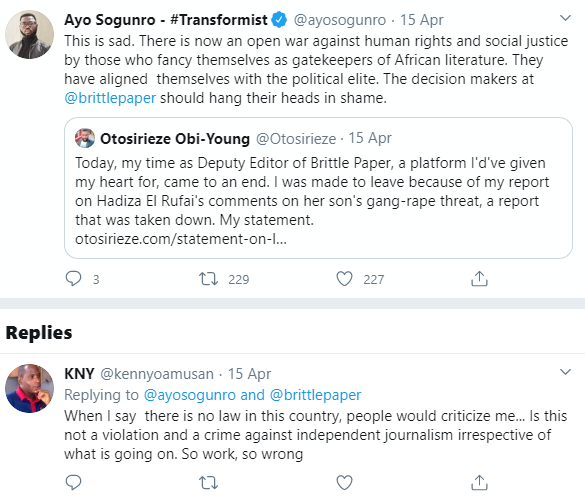Open the quoted tweet by Otosirieze Obi-Young
The image size is (585, 499).
[318, 188]
